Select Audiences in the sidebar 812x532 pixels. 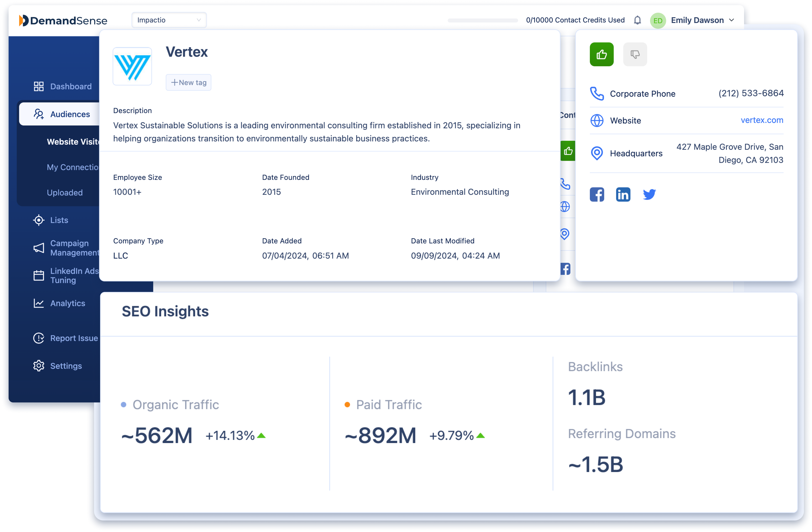pyautogui.click(x=59, y=114)
